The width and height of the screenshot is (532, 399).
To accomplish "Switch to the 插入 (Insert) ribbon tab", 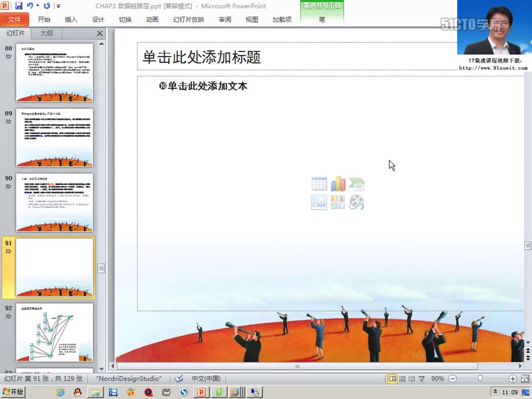I will tap(71, 20).
